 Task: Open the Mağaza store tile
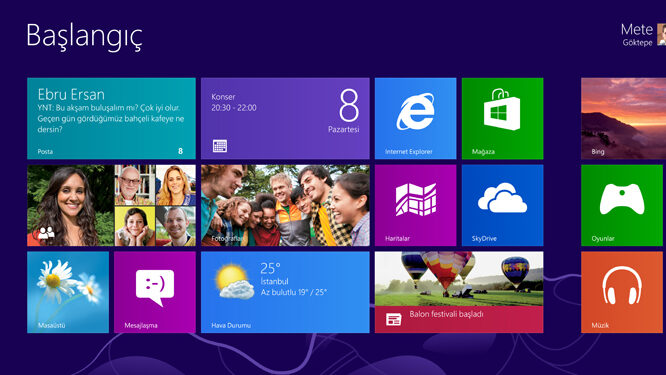(502, 118)
